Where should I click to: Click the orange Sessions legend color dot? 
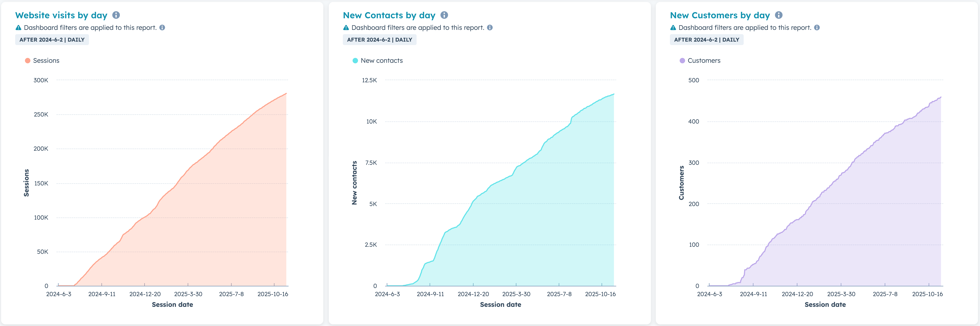pyautogui.click(x=27, y=61)
